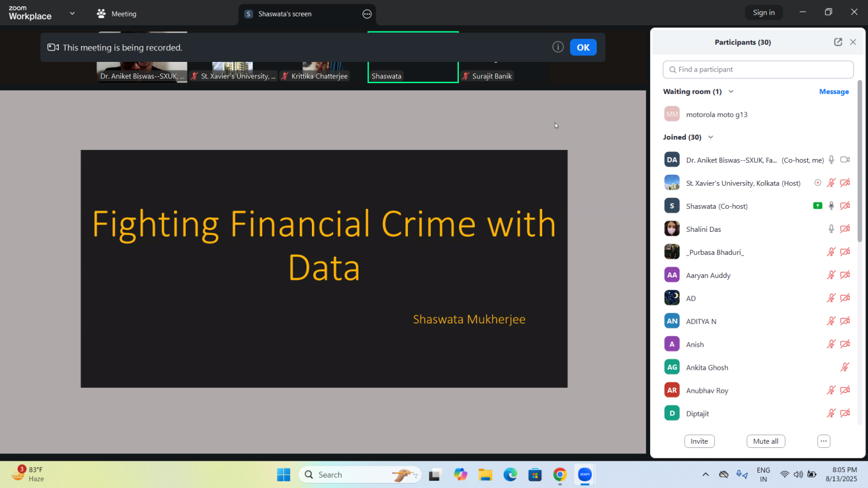The height and width of the screenshot is (488, 868).
Task: Click the recording info icon
Action: pos(558,47)
